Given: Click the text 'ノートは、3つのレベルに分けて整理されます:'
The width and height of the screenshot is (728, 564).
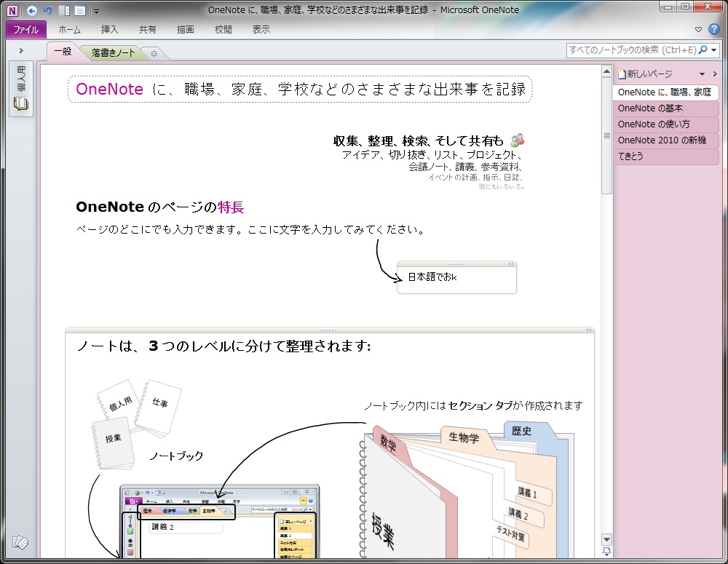Looking at the screenshot, I should (223, 346).
